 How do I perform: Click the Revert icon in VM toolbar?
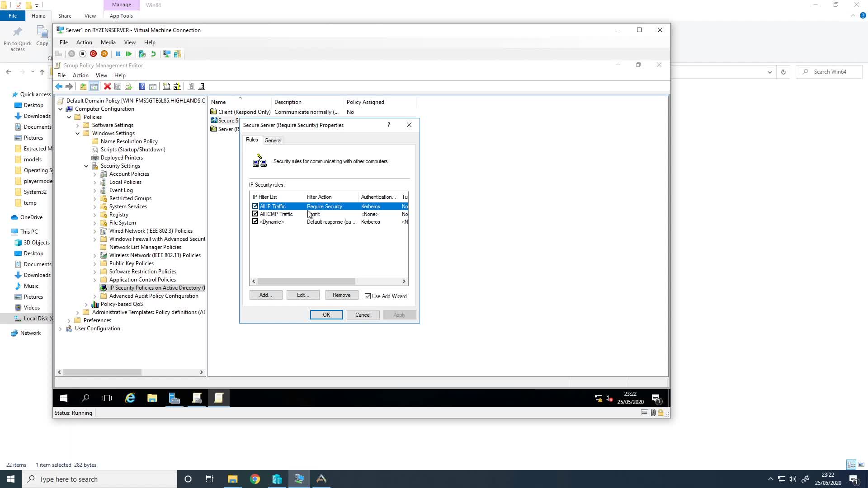(153, 54)
